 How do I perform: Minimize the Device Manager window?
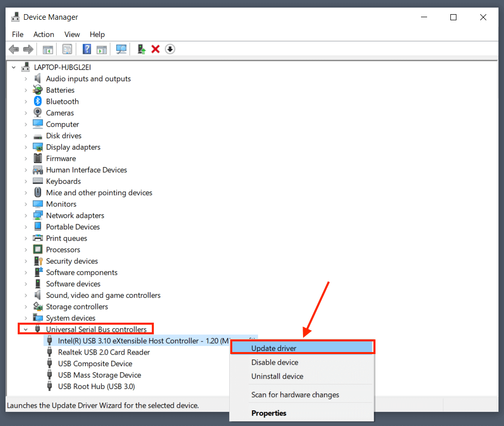point(424,17)
